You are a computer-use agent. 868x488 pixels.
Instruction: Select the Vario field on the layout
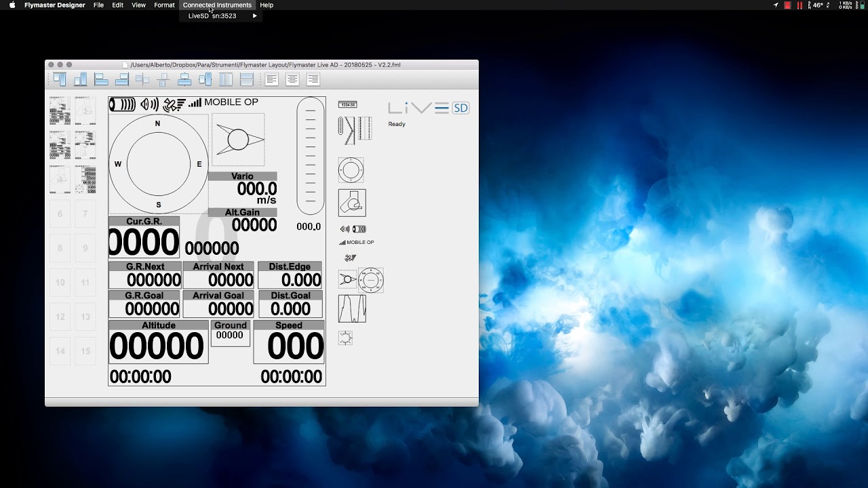click(243, 188)
